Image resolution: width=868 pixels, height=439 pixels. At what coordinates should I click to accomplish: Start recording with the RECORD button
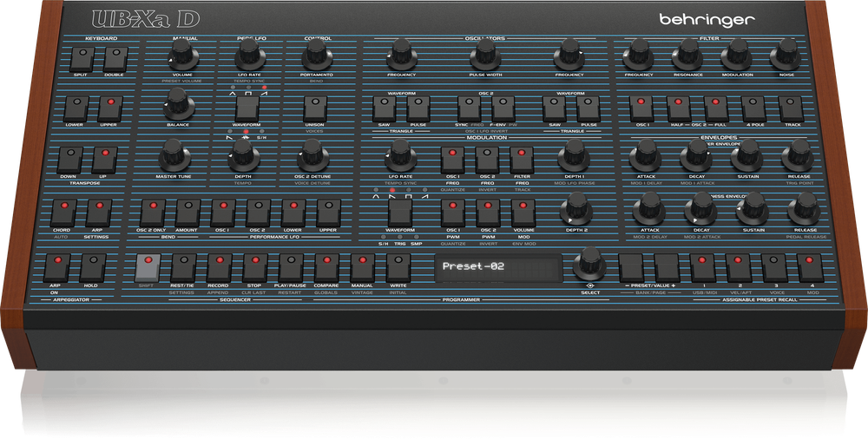pyautogui.click(x=220, y=267)
